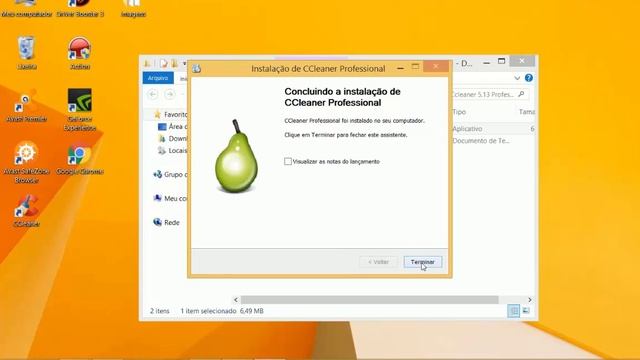
Task: Click the red mushroom desktop icon
Action: coord(80,49)
